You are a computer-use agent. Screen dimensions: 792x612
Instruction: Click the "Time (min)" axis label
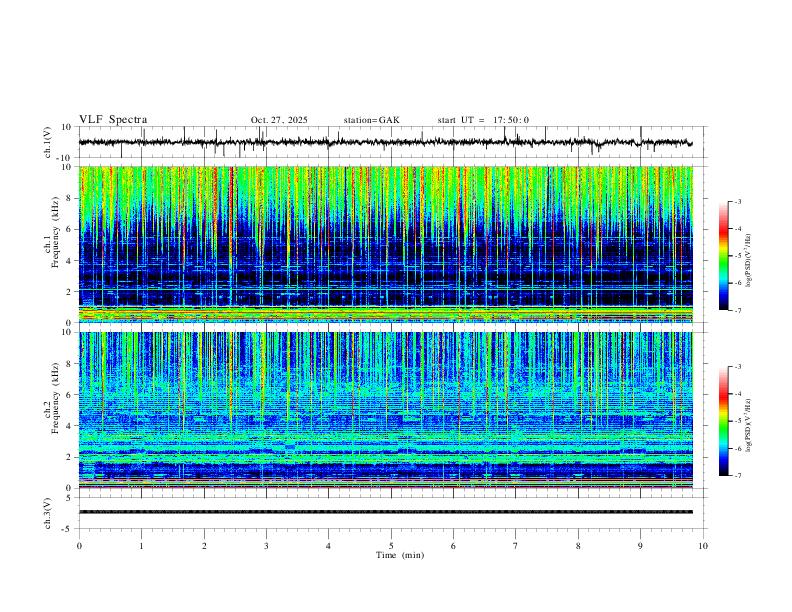[x=400, y=555]
